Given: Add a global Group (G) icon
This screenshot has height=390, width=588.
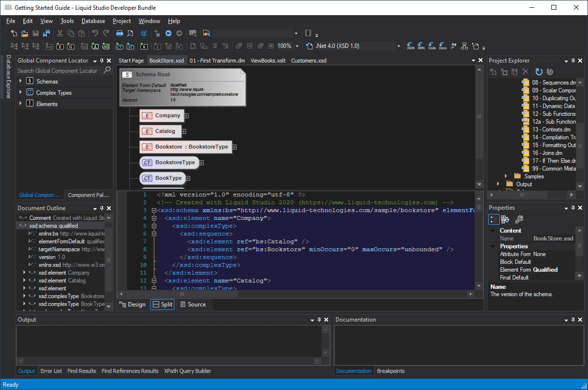Looking at the screenshot, I should (71, 46).
